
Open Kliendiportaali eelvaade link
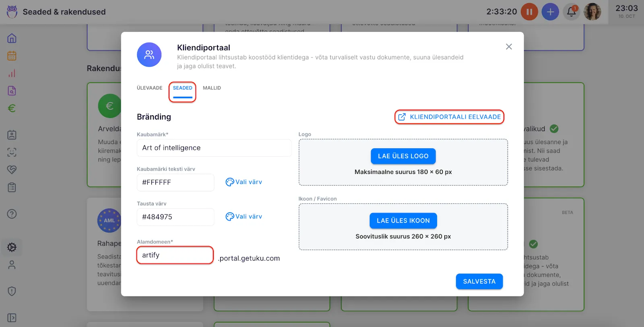click(x=450, y=117)
